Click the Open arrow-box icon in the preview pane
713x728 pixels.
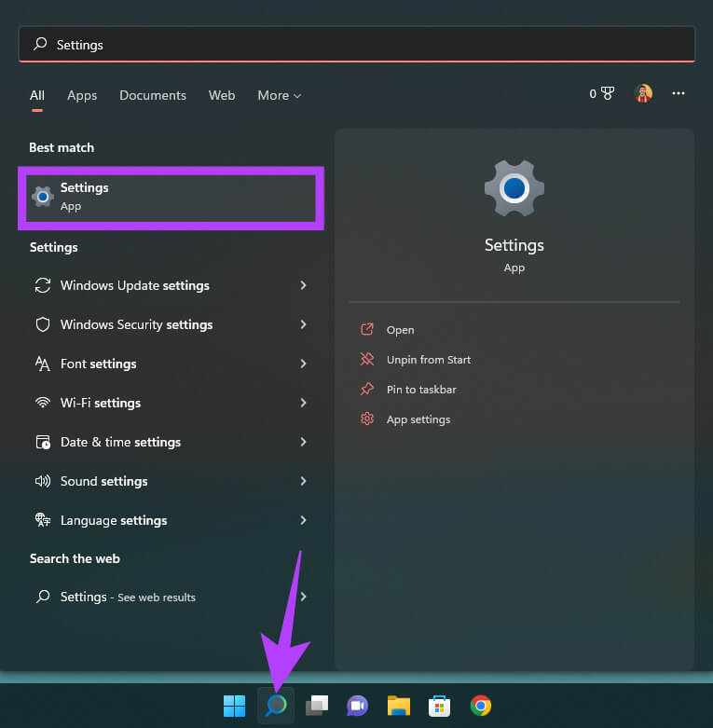366,330
